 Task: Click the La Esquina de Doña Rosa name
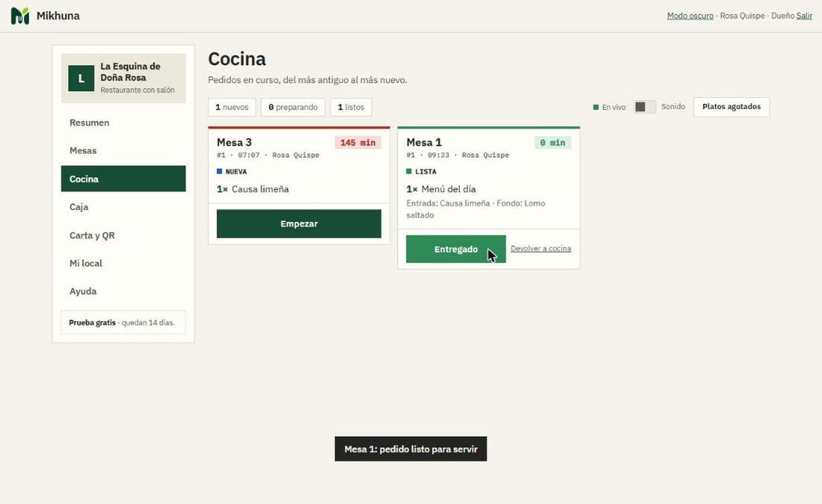tap(131, 72)
